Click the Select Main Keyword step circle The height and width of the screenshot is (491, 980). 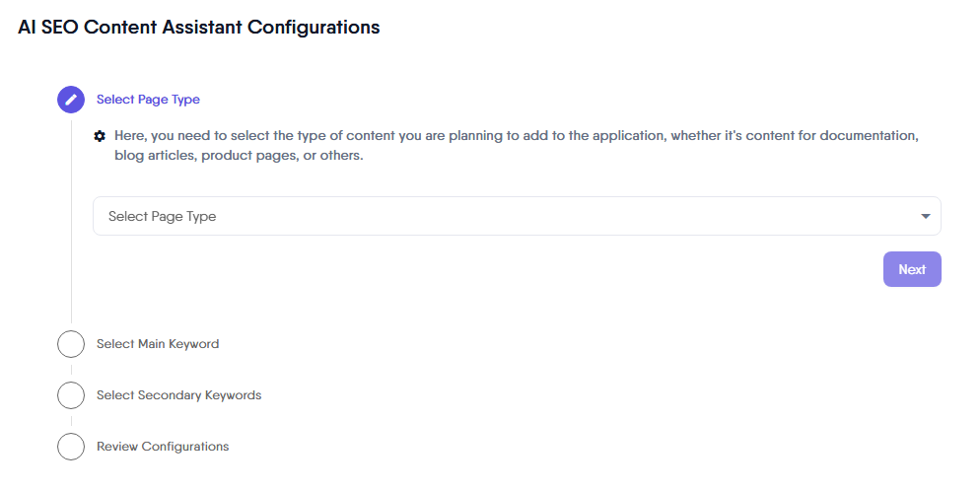coord(71,344)
